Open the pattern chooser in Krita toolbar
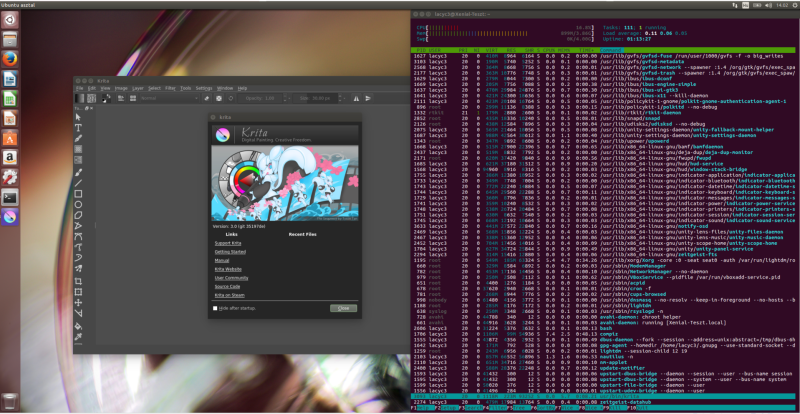Viewport: 800px width, 414px height. [x=91, y=98]
